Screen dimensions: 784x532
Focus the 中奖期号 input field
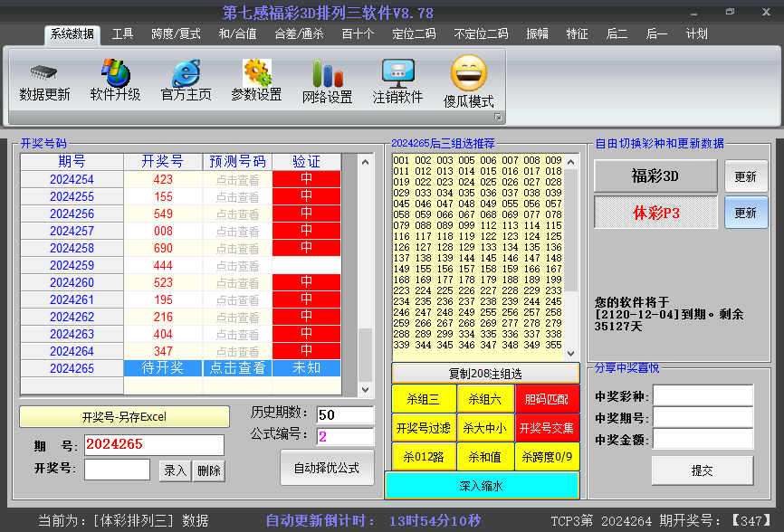pos(703,417)
